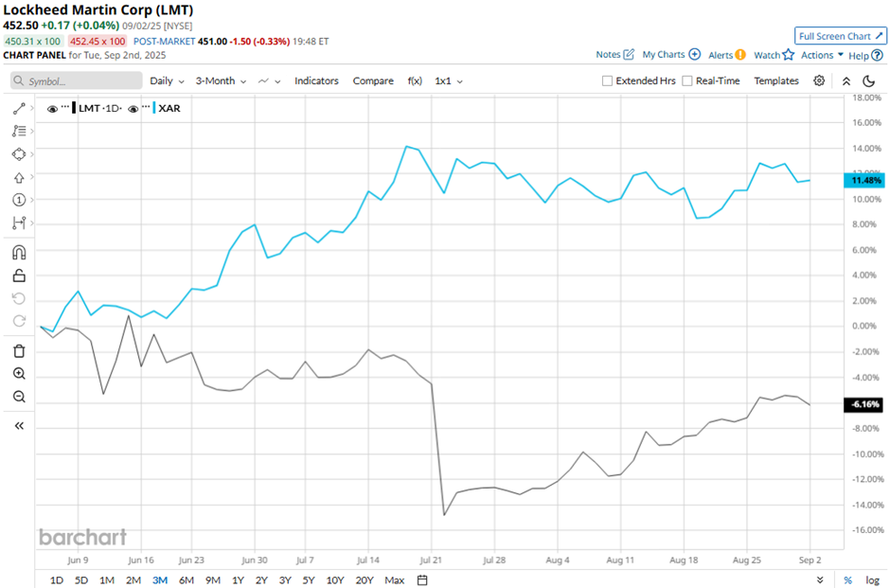Select the trend line drawing tool
The image size is (890, 588).
point(19,108)
